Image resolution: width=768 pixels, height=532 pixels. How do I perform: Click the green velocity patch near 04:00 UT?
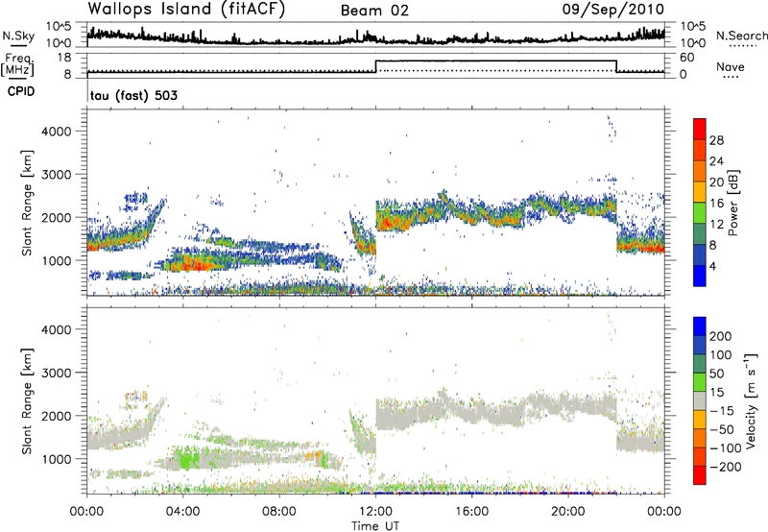[187, 461]
